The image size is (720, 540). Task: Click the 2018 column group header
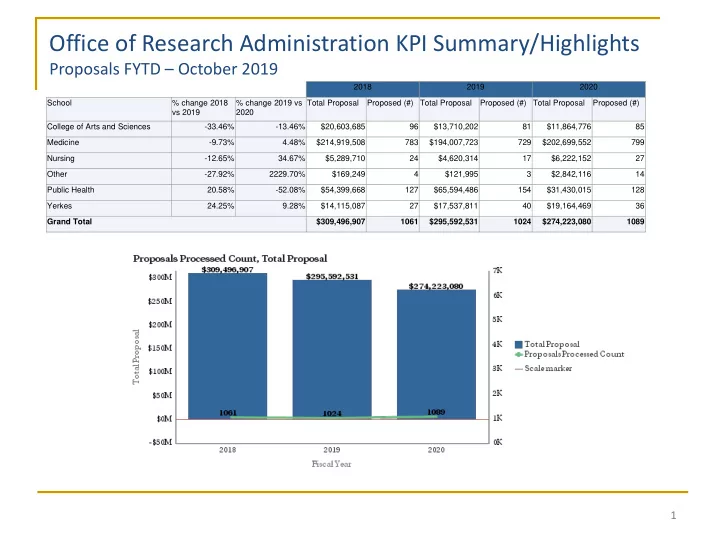point(363,89)
